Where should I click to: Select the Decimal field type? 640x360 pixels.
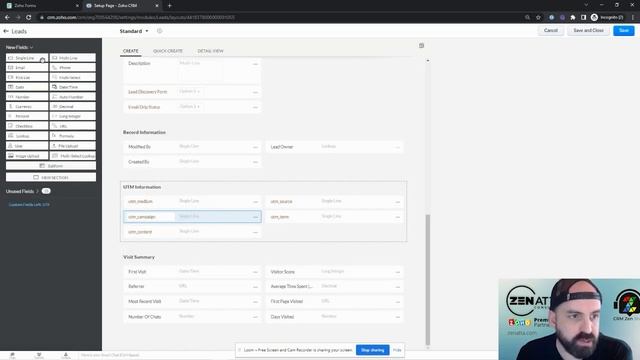tap(73, 107)
